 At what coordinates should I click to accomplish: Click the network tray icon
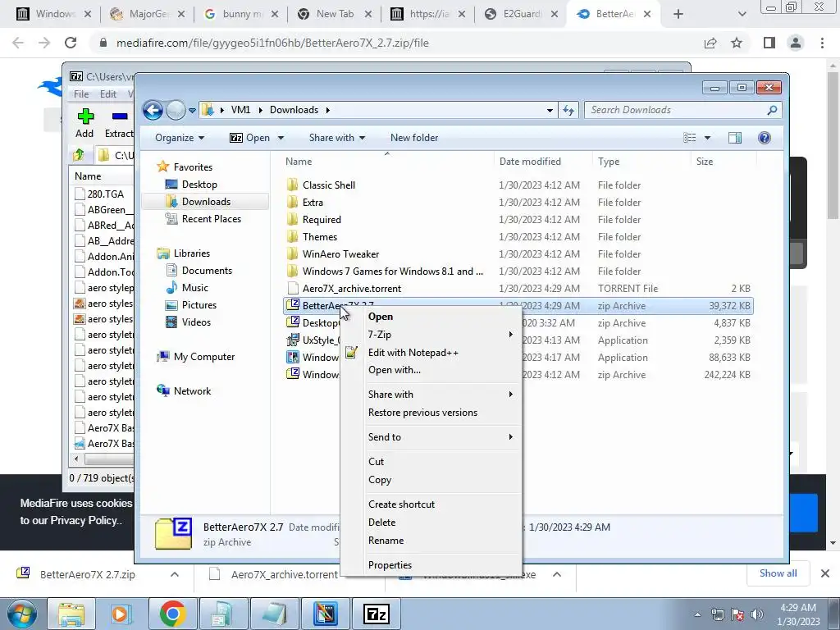tap(717, 614)
